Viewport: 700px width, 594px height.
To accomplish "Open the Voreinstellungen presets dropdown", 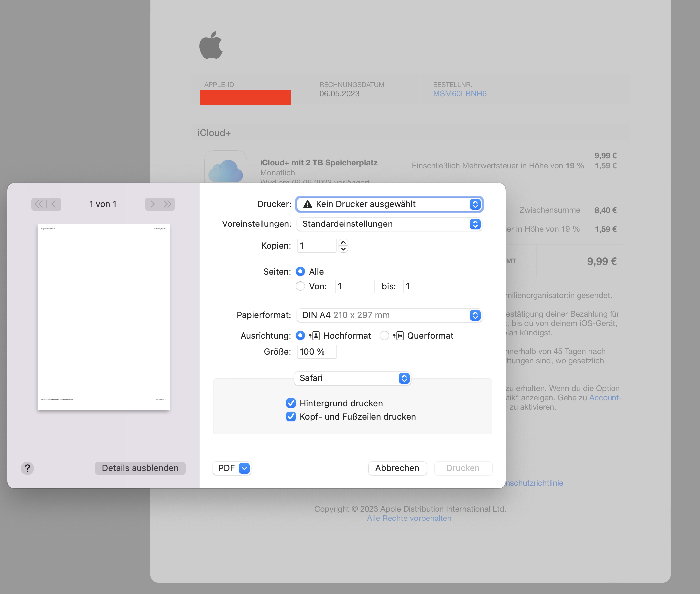I will click(389, 224).
